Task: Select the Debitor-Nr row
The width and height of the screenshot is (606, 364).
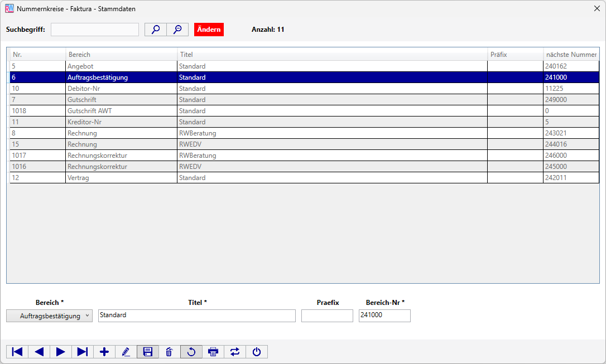Action: coord(305,89)
